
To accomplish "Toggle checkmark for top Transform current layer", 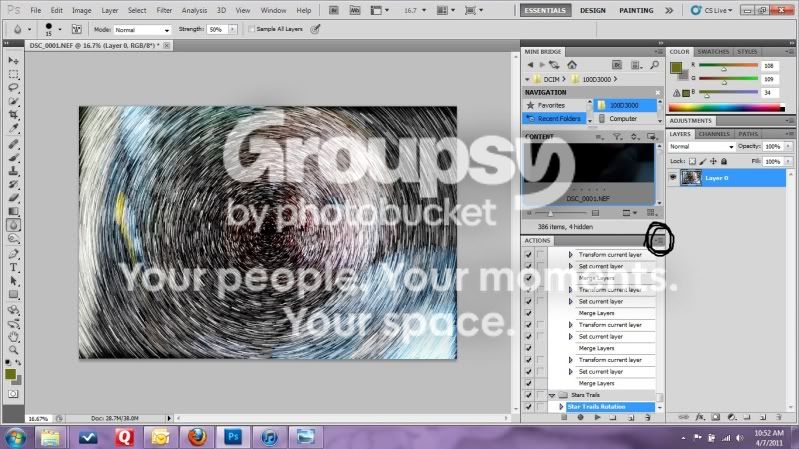I will coord(528,254).
